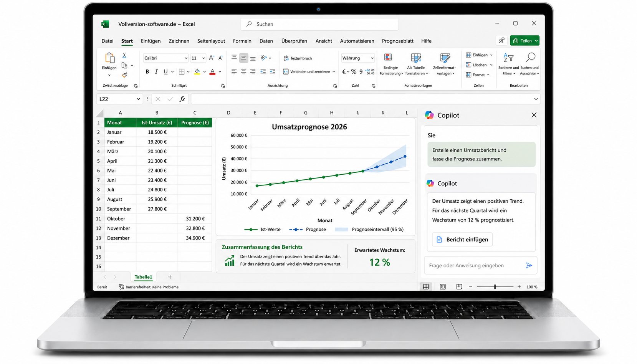Screen dimensions: 637x364
Task: Toggle italic formatting
Action: pos(156,71)
